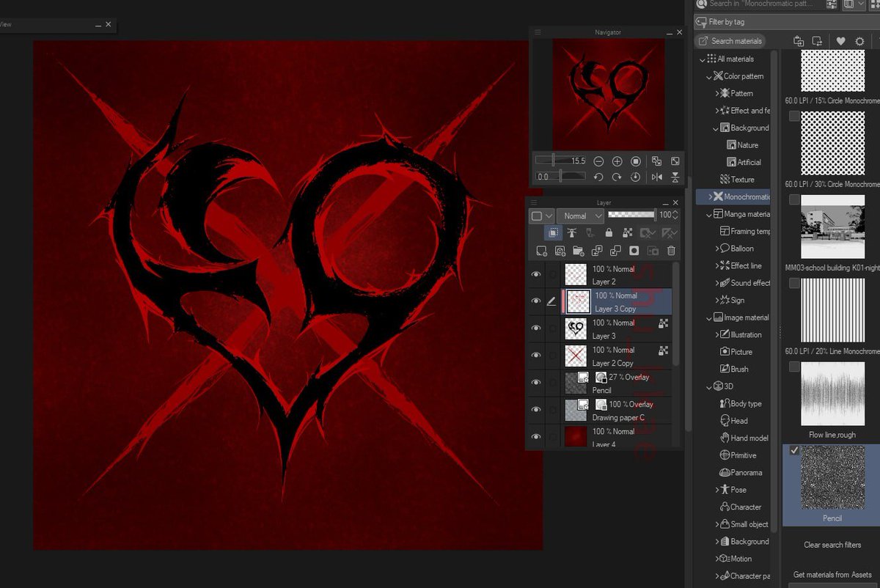Rotate canvas right in the Navigator

pyautogui.click(x=617, y=177)
